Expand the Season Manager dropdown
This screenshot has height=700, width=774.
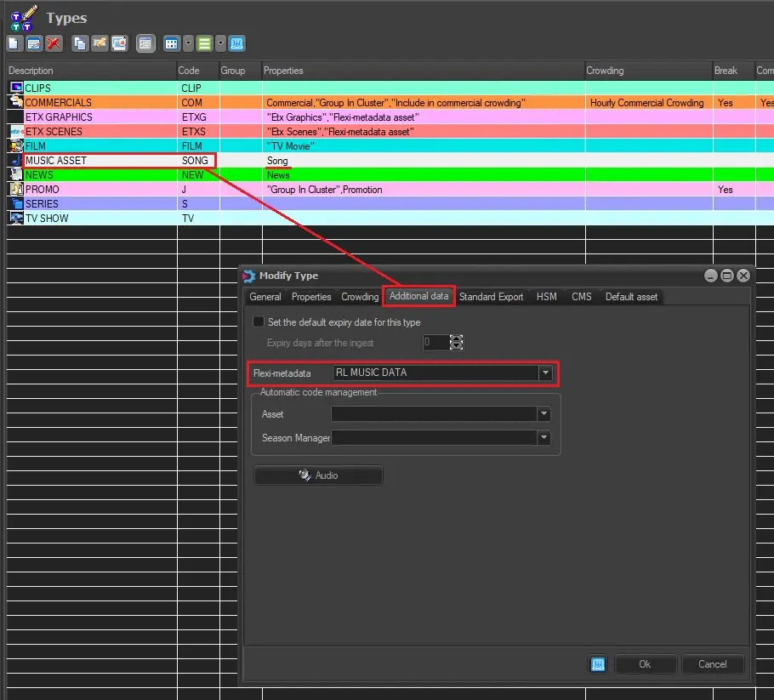(544, 438)
